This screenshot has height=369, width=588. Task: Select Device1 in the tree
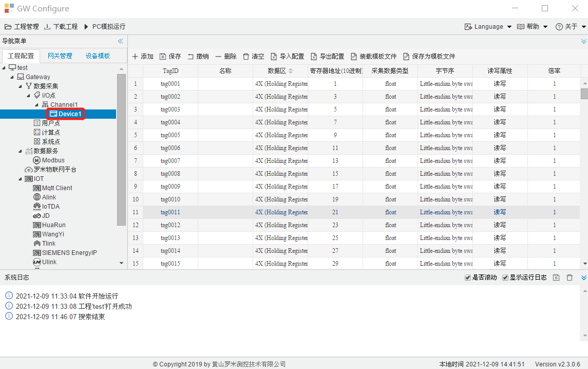click(66, 114)
